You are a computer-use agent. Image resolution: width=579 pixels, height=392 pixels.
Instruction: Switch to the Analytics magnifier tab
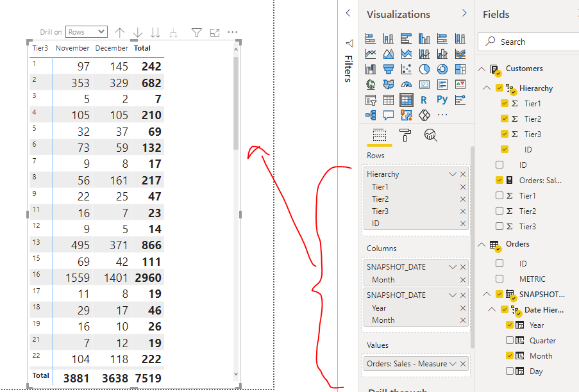coord(430,135)
